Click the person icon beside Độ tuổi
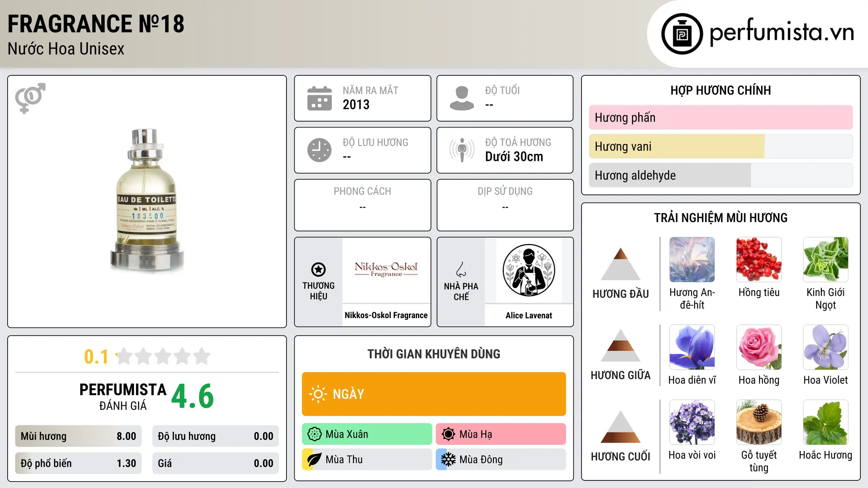The width and height of the screenshot is (868, 488). click(x=462, y=98)
